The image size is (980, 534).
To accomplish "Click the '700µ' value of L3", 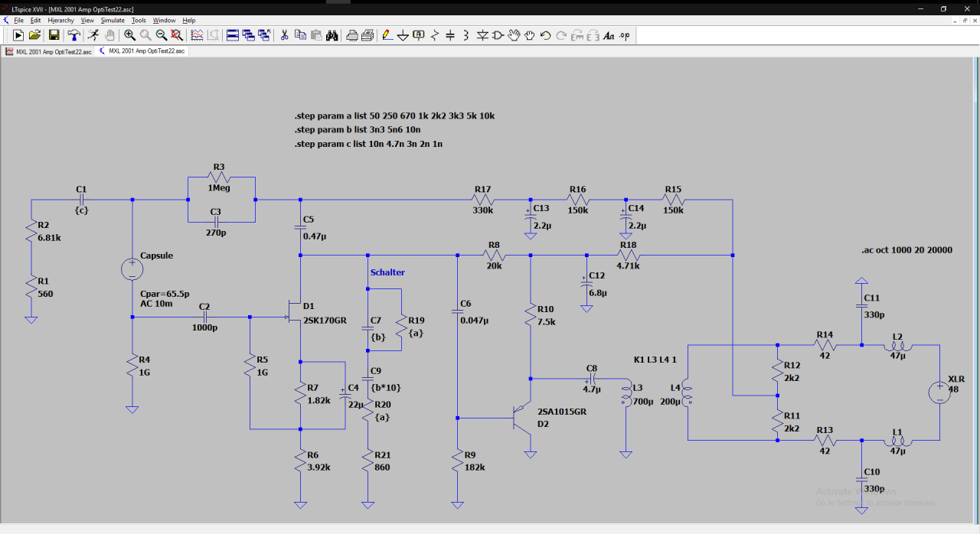I will (643, 402).
